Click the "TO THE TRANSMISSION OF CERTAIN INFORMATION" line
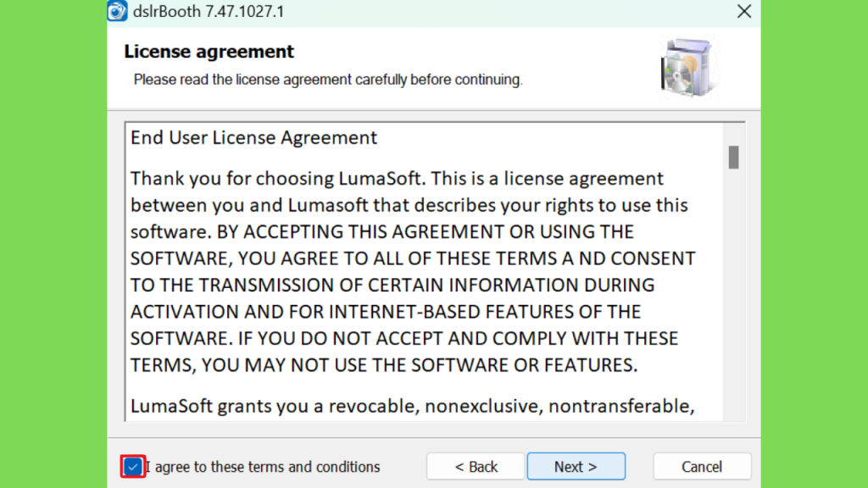 point(392,285)
